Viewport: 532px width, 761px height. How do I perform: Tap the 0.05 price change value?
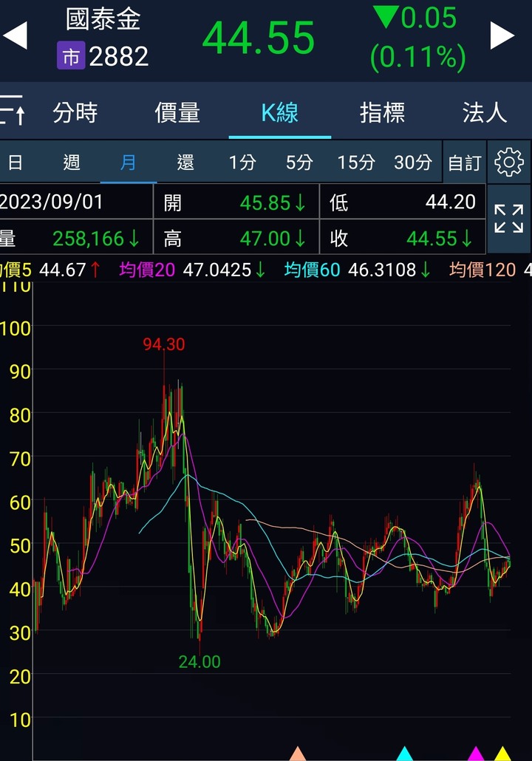429,18
